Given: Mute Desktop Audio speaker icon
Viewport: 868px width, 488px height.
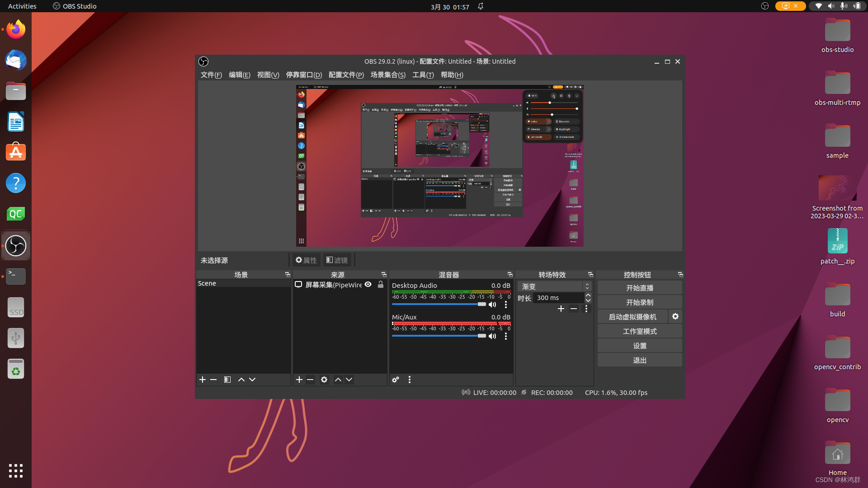Looking at the screenshot, I should click(x=492, y=305).
